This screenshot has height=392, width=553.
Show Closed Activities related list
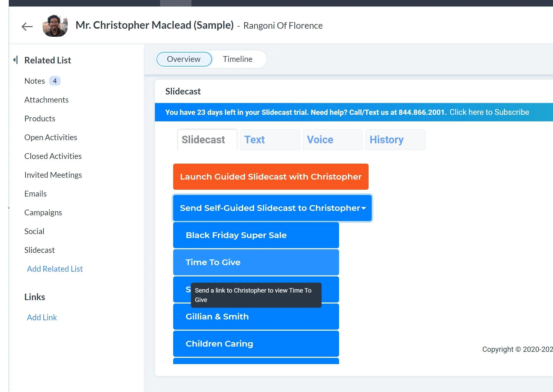click(53, 156)
